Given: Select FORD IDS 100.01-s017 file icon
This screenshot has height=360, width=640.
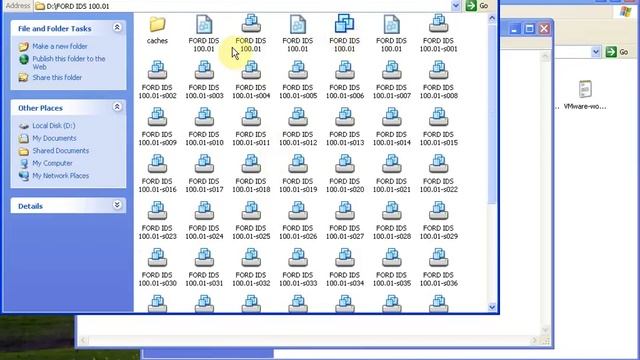Looking at the screenshot, I should (x=204, y=164).
